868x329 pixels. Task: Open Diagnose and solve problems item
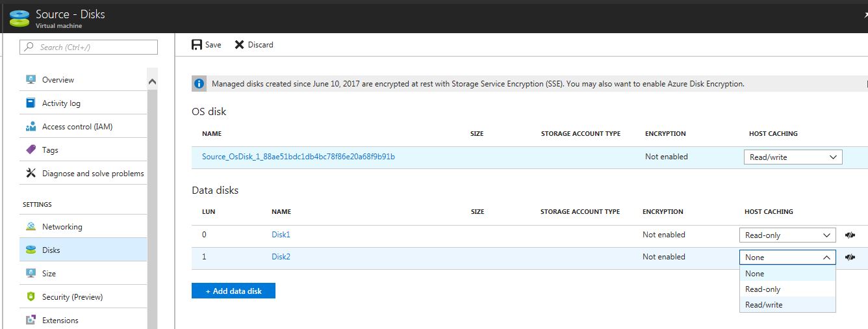83,174
